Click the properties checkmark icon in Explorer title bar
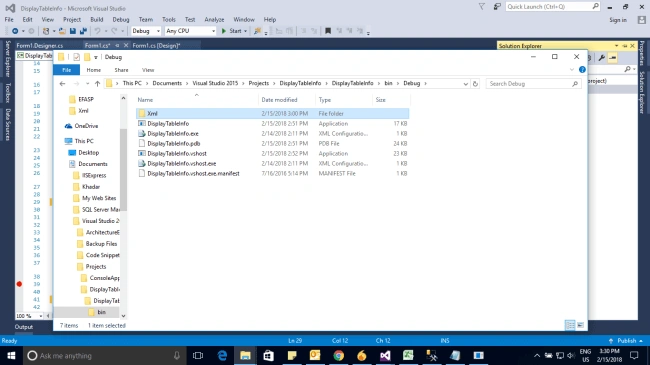Viewport: 650px width, 365px height. [x=76, y=57]
